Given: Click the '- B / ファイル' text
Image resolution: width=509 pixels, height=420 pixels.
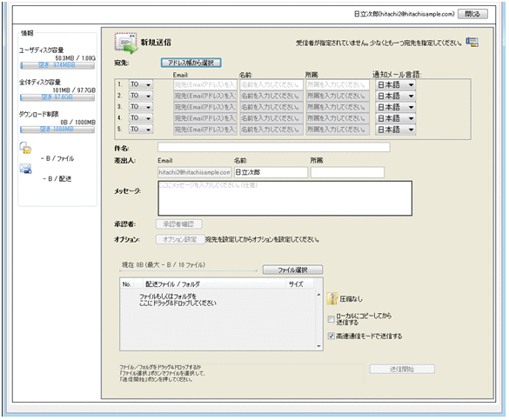Looking at the screenshot, I should [57, 158].
